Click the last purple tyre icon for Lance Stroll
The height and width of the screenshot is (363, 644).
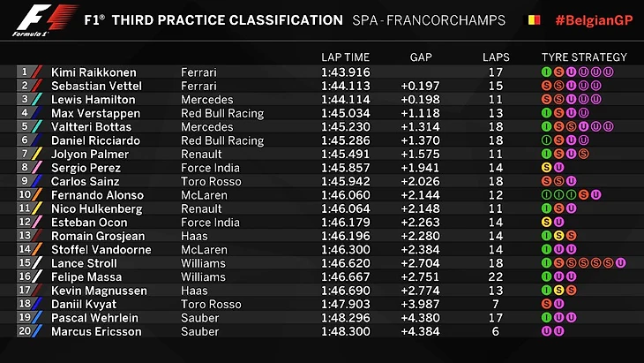(620, 263)
